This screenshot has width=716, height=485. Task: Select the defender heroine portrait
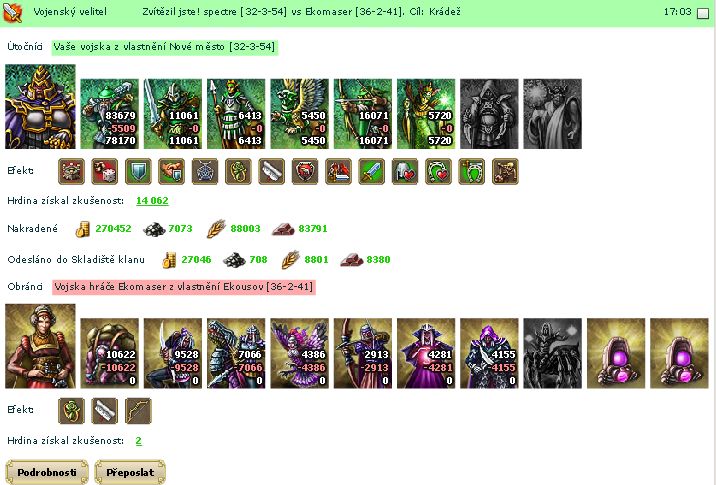(x=40, y=346)
